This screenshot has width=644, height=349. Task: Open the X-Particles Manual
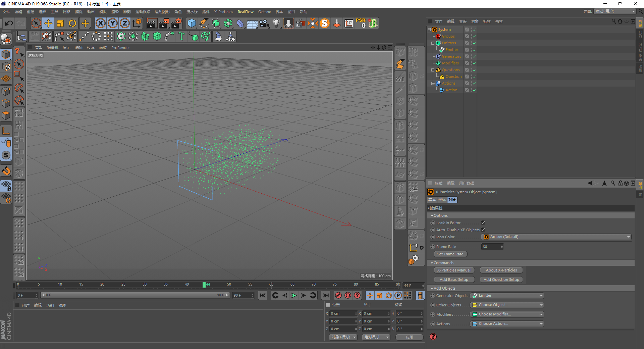tap(454, 270)
